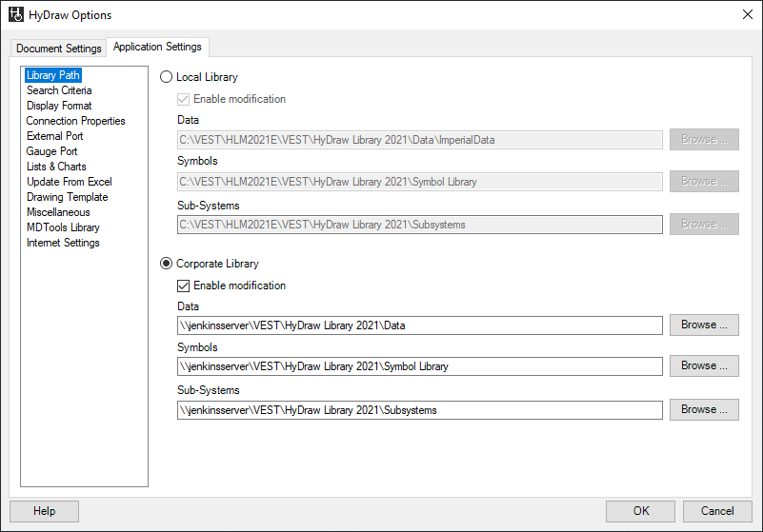Screen dimensions: 763x532
Task: Open Internet Settings from the list
Action: pyautogui.click(x=63, y=243)
